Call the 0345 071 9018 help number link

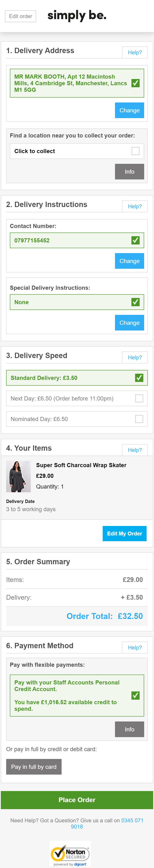[x=132, y=820]
